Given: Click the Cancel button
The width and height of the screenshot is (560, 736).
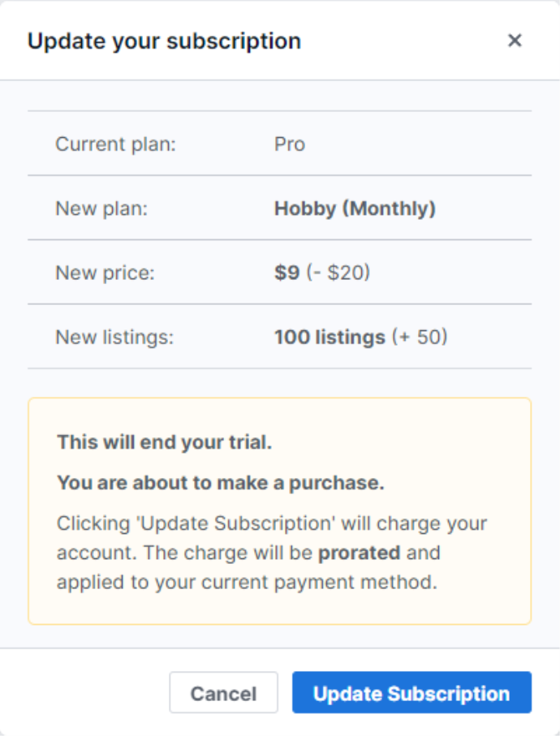Looking at the screenshot, I should pos(223,692).
